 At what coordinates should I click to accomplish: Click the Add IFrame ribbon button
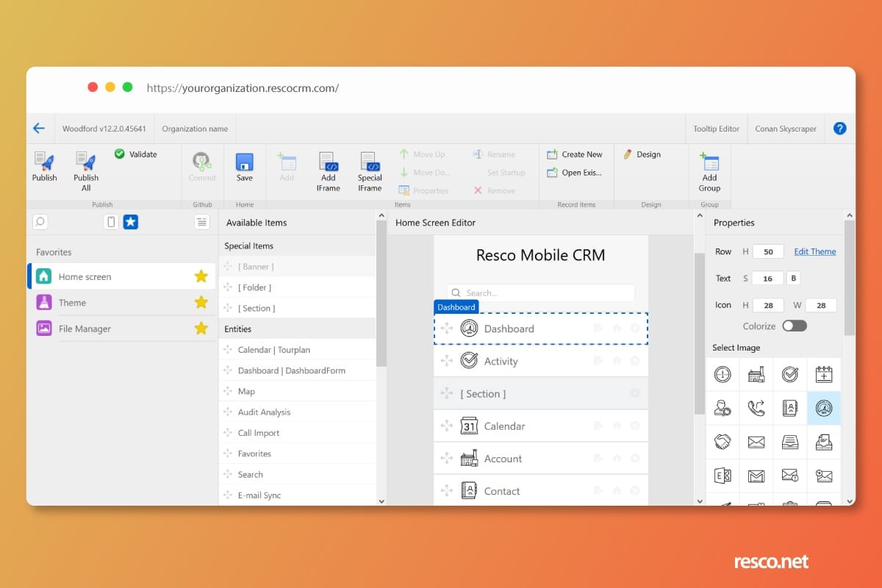[x=329, y=172]
